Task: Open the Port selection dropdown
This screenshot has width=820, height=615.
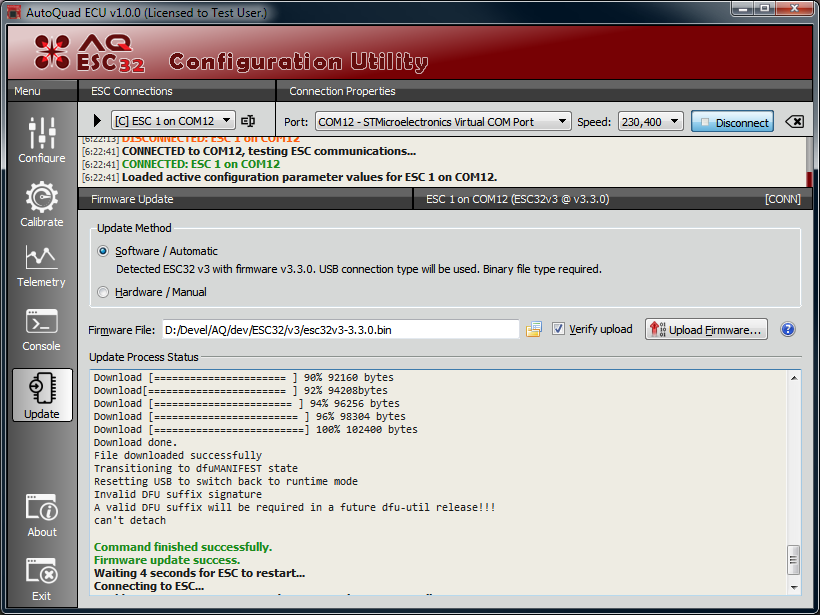Action: click(443, 122)
